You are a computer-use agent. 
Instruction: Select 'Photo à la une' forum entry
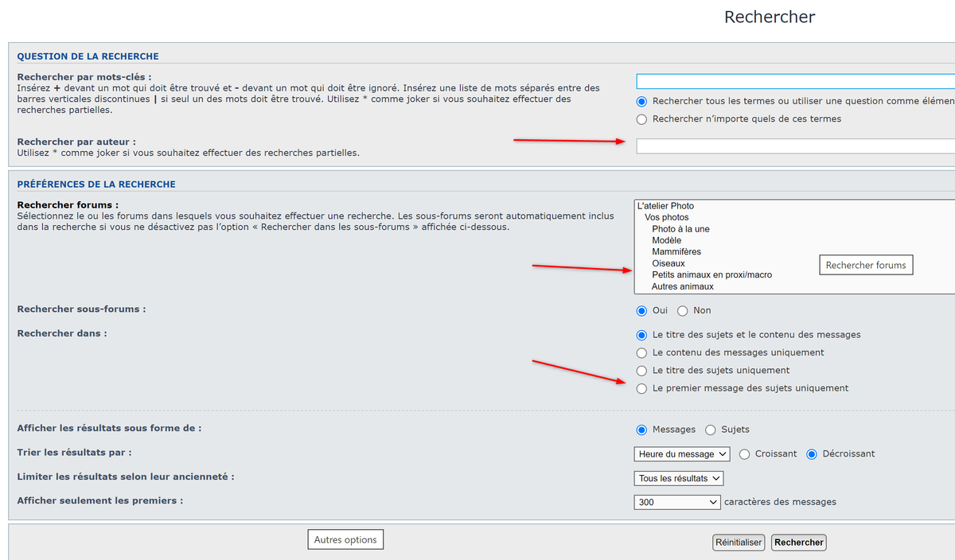tap(680, 229)
